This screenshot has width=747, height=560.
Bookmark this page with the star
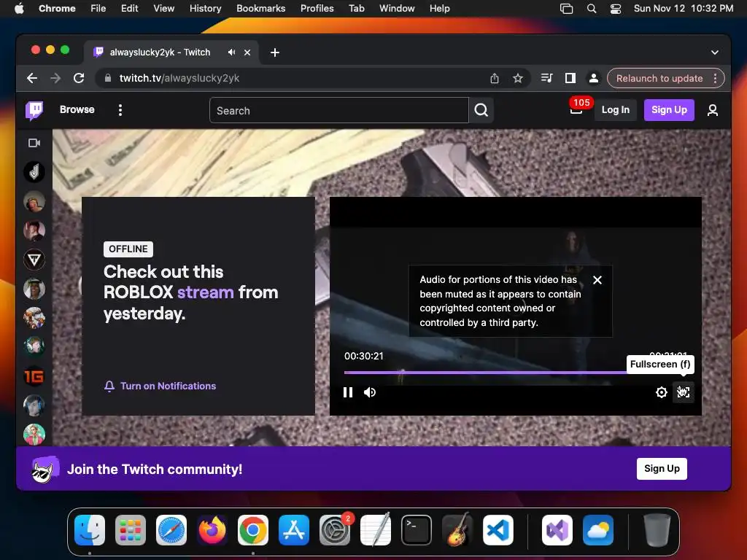518,78
